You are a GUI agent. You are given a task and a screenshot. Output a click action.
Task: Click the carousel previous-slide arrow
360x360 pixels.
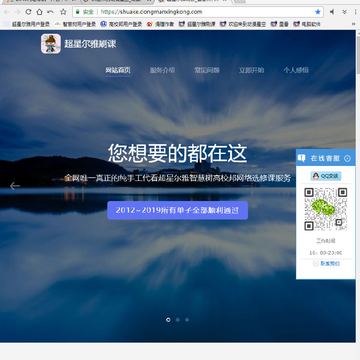(14, 186)
